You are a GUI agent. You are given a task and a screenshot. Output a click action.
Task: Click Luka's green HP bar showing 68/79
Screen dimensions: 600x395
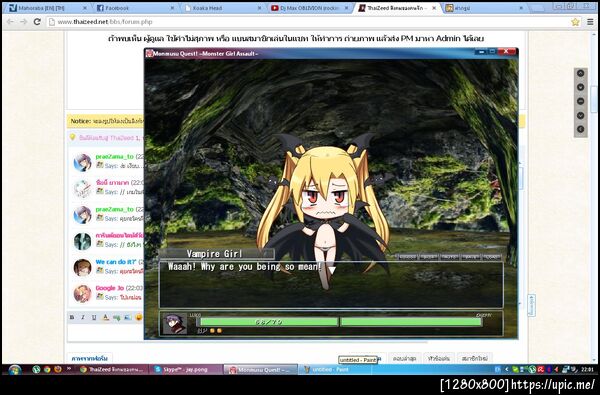coord(268,322)
